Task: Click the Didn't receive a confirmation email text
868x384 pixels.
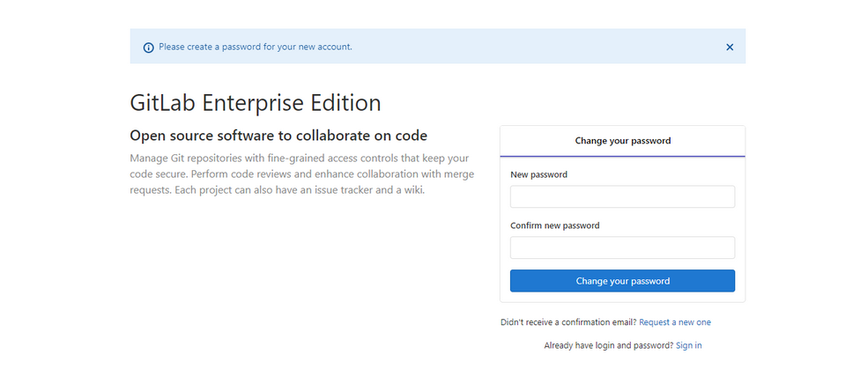Action: [568, 322]
